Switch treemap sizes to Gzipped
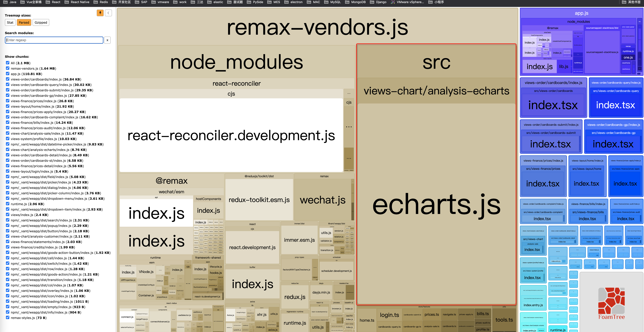Image resolution: width=644 pixels, height=332 pixels. pos(41,22)
